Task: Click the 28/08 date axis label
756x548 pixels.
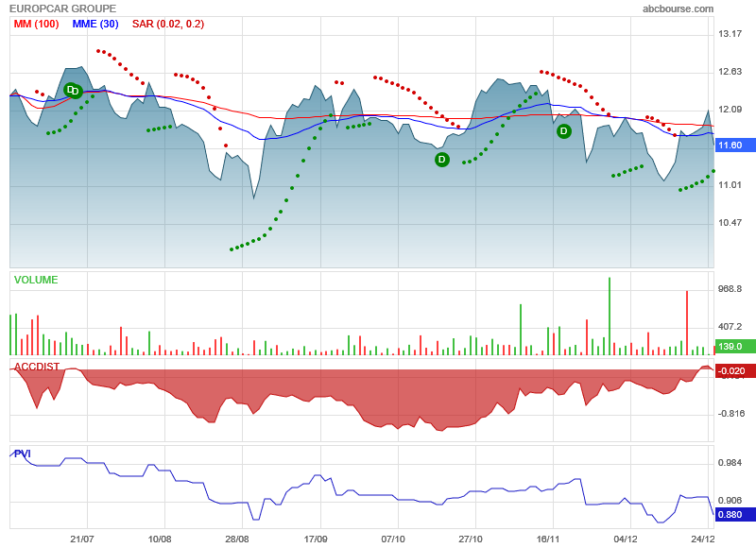Action: (237, 539)
